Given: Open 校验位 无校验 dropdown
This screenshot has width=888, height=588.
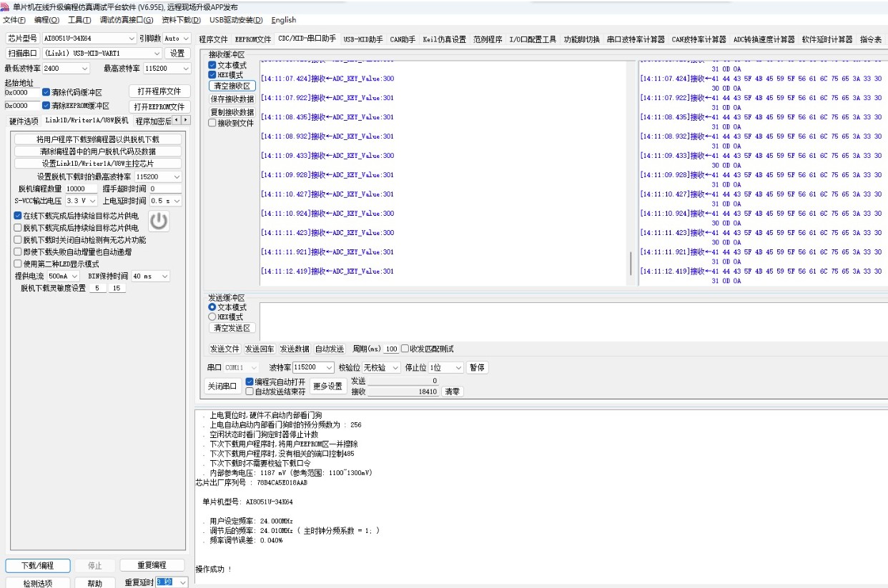Looking at the screenshot, I should (x=382, y=367).
